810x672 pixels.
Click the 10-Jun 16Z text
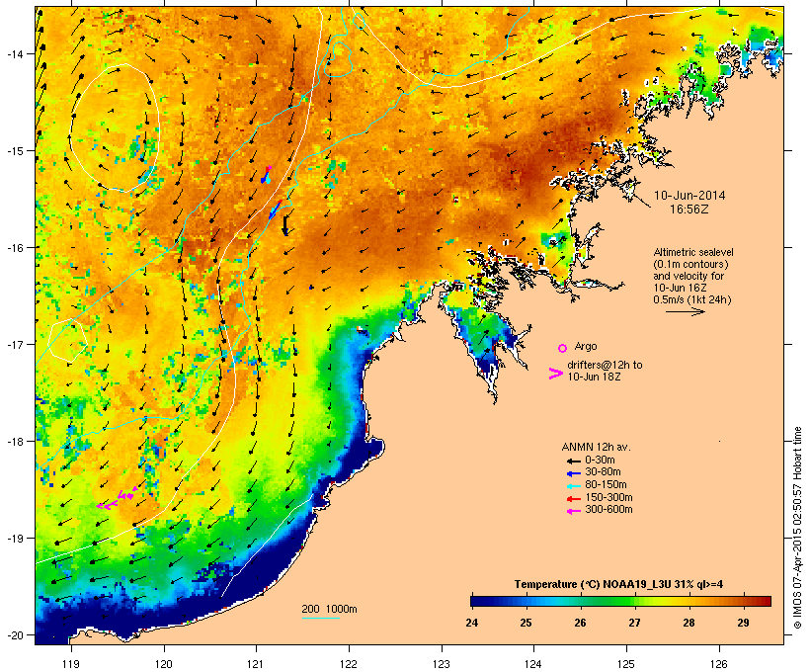pyautogui.click(x=680, y=288)
